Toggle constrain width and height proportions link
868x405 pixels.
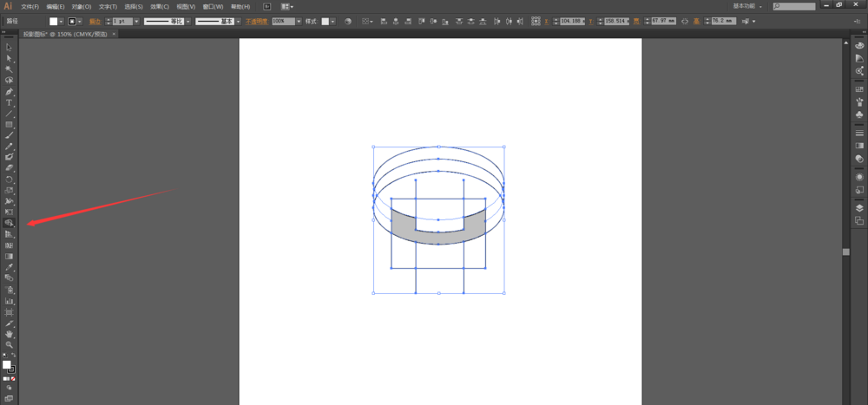(685, 21)
